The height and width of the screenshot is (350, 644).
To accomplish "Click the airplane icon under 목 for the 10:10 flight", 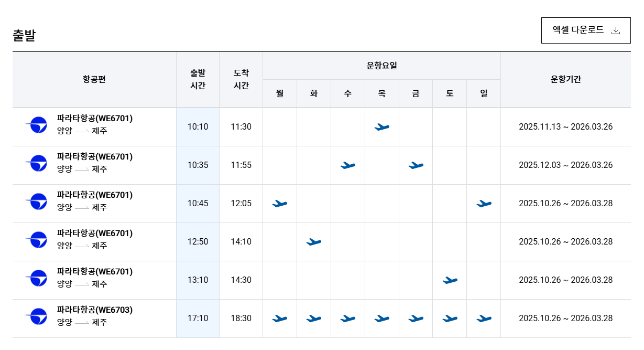I will tap(381, 126).
